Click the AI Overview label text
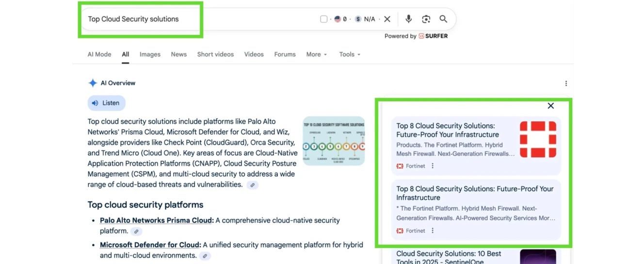 (x=118, y=83)
